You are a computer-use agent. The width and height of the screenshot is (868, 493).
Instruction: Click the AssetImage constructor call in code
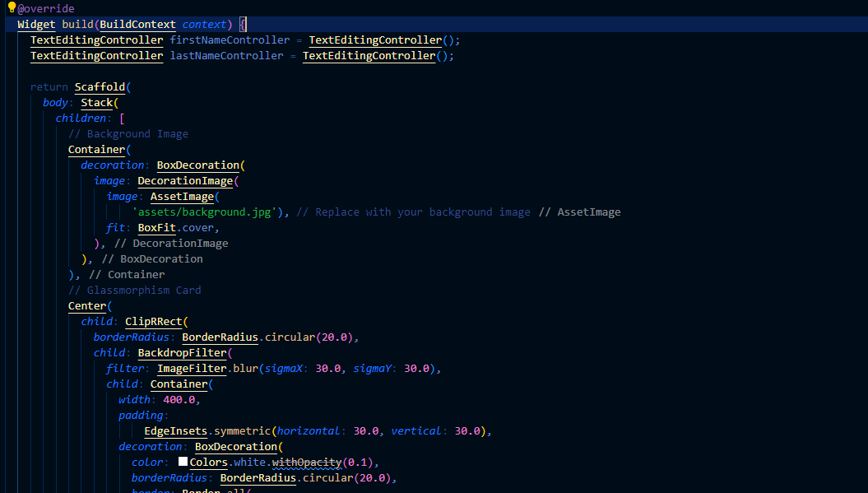point(182,196)
